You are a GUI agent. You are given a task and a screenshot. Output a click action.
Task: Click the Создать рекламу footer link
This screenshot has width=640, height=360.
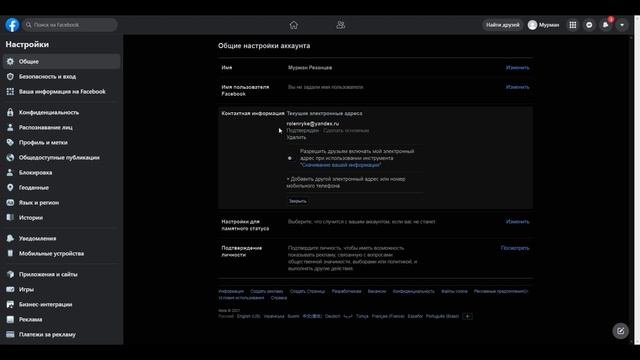(267, 291)
